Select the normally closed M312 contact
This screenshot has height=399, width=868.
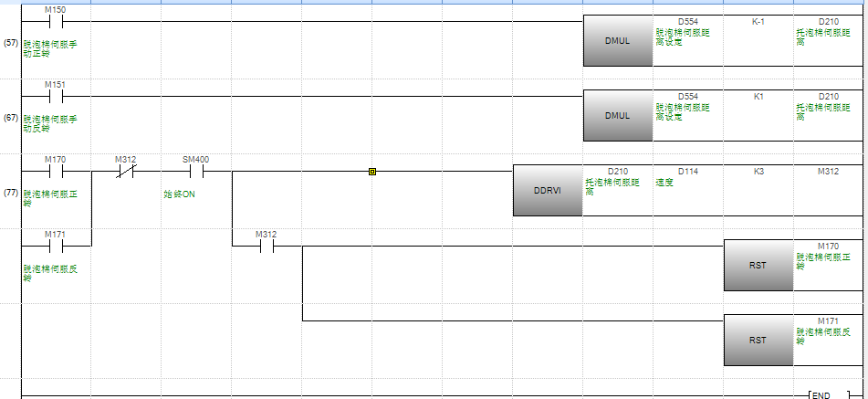[x=125, y=171]
